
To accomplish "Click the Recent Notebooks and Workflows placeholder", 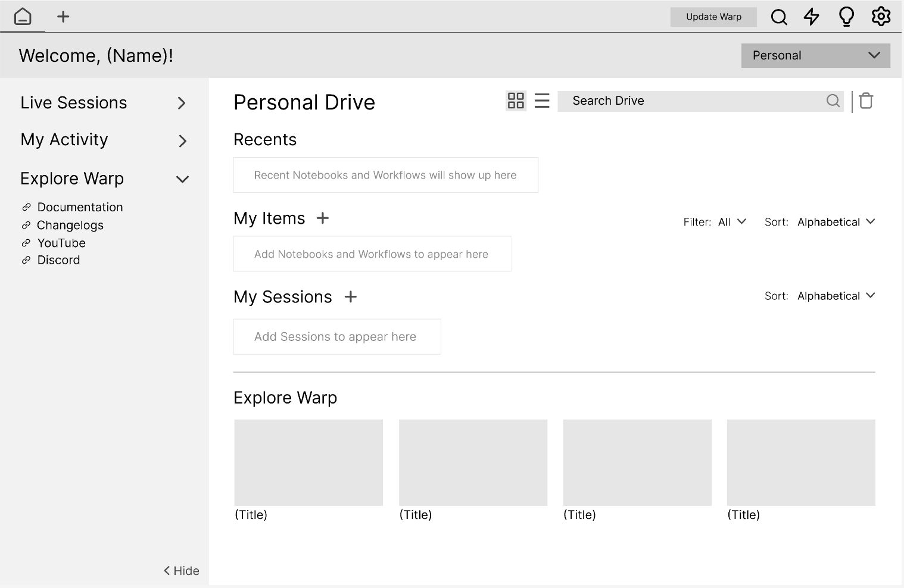I will pos(386,175).
